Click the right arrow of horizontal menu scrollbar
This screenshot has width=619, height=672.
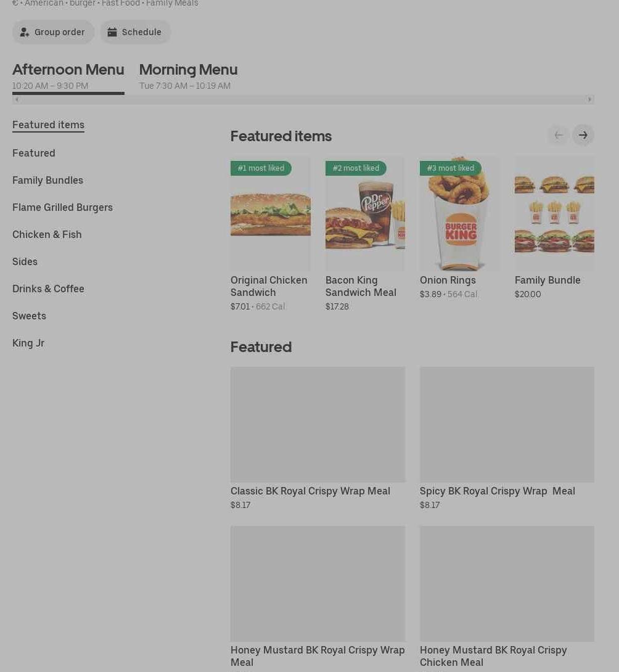[x=590, y=99]
